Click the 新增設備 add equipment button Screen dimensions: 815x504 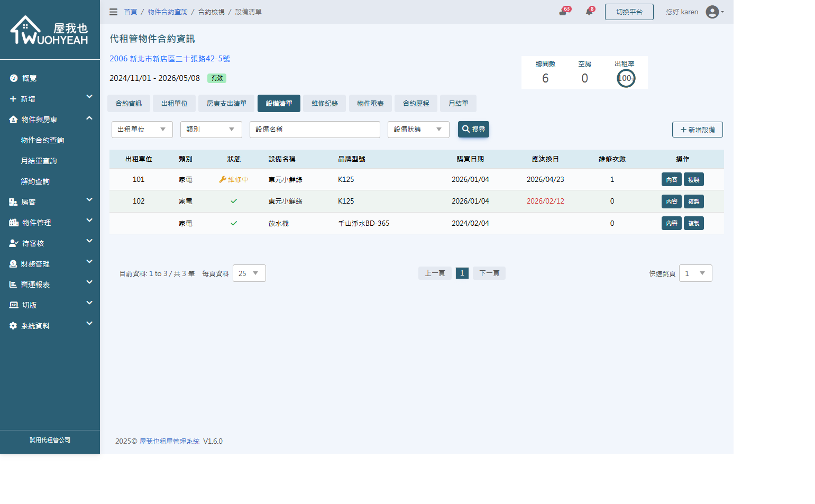(x=697, y=129)
